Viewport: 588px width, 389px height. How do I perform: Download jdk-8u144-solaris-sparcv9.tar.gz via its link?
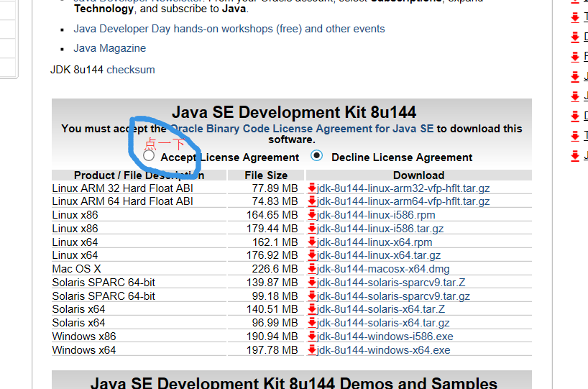click(x=393, y=296)
